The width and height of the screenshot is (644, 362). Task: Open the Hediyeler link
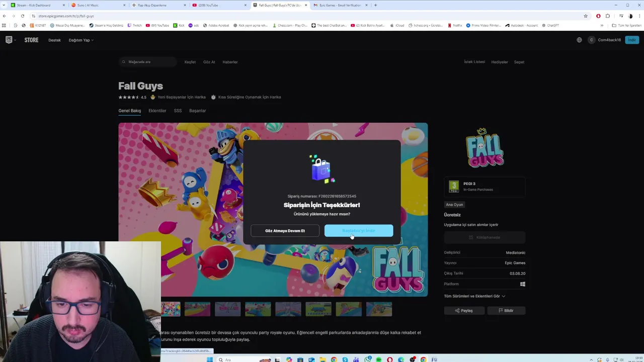pyautogui.click(x=500, y=62)
